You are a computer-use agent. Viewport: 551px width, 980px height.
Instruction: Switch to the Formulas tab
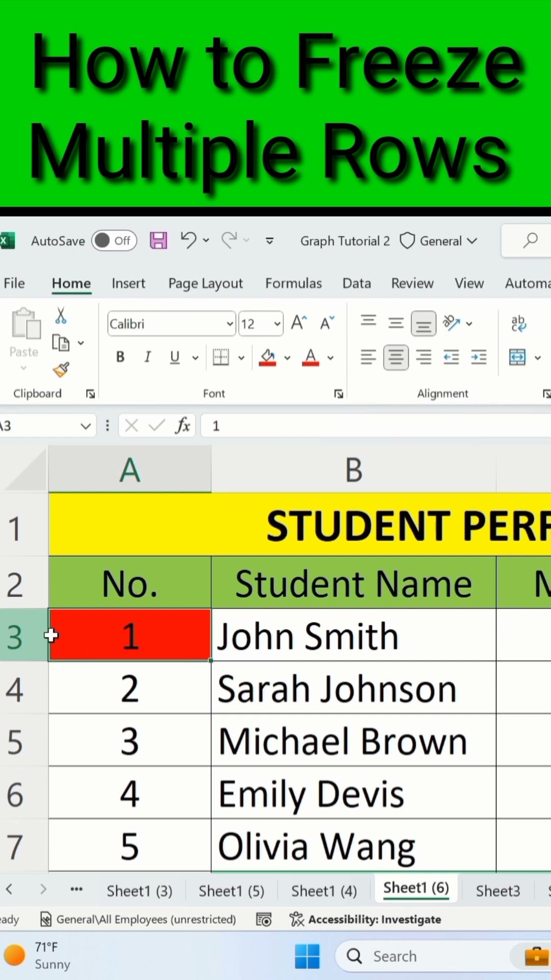click(x=293, y=283)
